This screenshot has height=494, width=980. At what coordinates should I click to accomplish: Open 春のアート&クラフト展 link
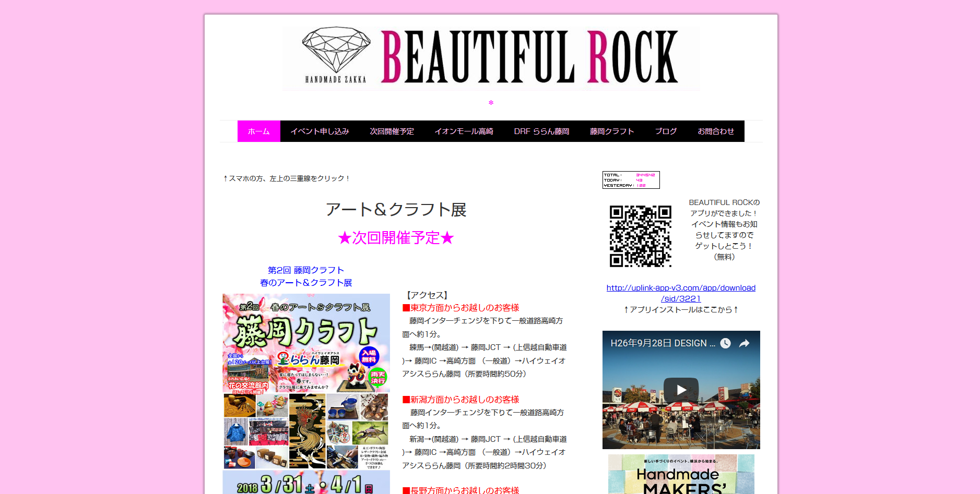point(306,283)
